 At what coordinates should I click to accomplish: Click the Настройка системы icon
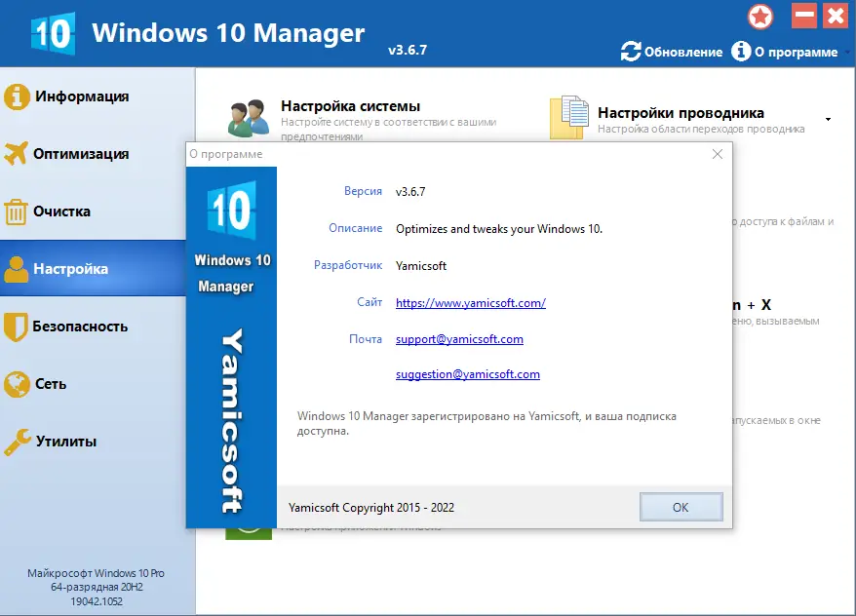click(x=250, y=114)
